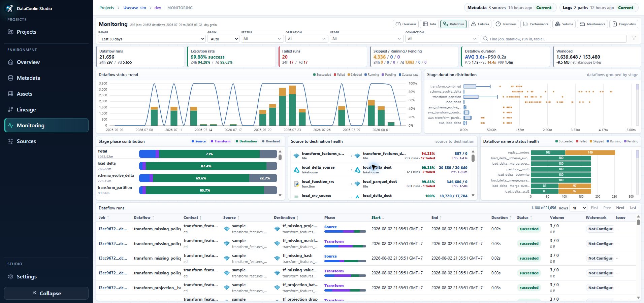Click the destination icon beside tf_projection_bat...
Image resolution: width=644 pixels, height=303 pixels.
(x=277, y=288)
